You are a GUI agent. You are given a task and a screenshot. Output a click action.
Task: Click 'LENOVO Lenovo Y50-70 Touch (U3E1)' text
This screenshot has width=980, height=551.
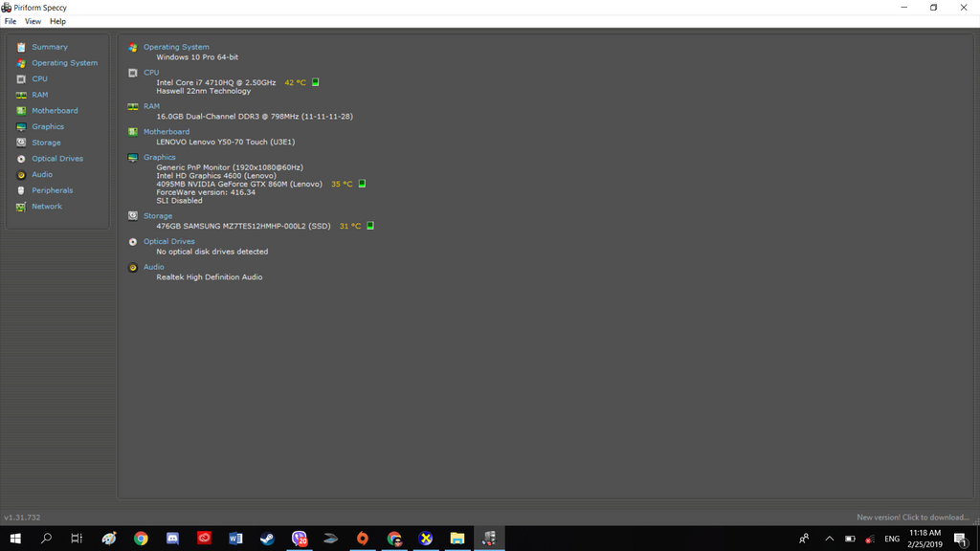(226, 142)
